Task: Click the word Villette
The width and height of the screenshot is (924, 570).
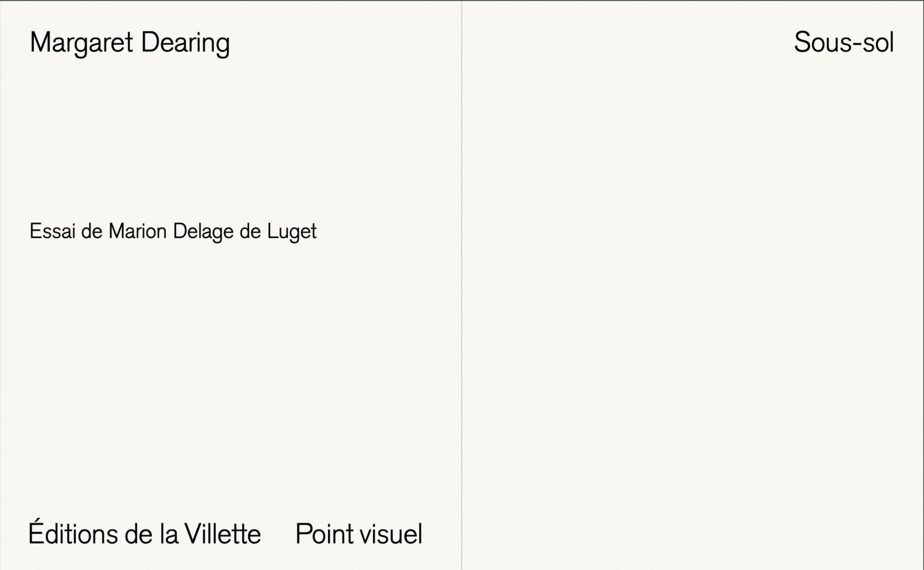Action: pyautogui.click(x=222, y=534)
